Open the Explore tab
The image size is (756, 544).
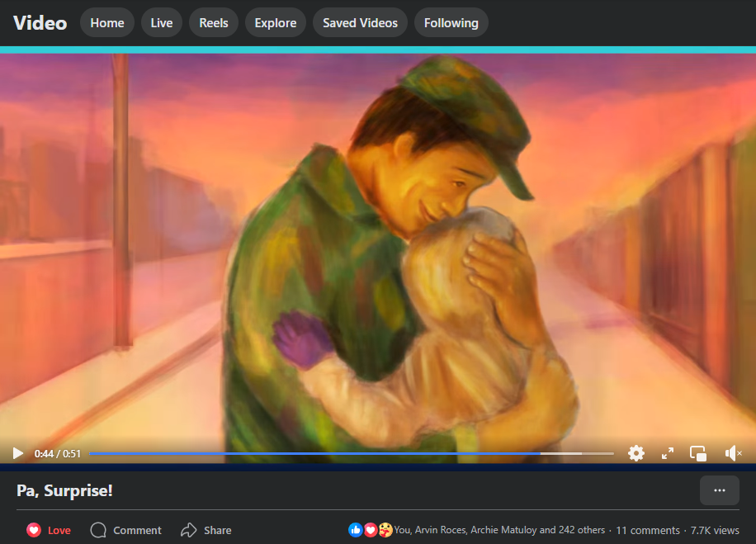tap(276, 22)
